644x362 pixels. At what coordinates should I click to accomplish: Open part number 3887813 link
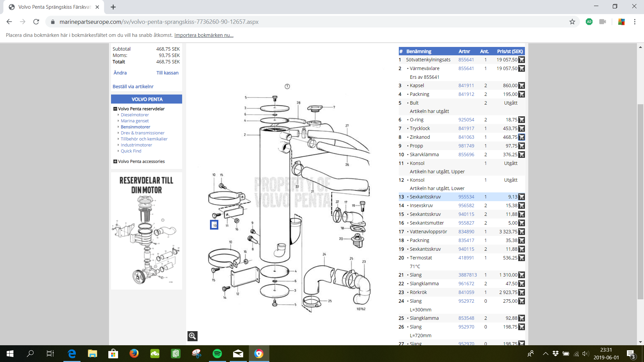tap(468, 275)
